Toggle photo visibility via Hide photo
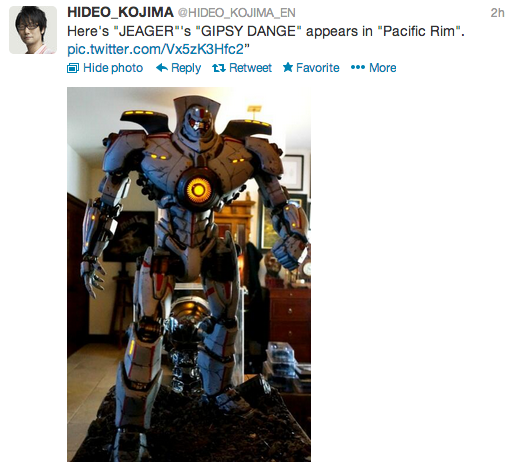The image size is (512, 469). point(113,68)
